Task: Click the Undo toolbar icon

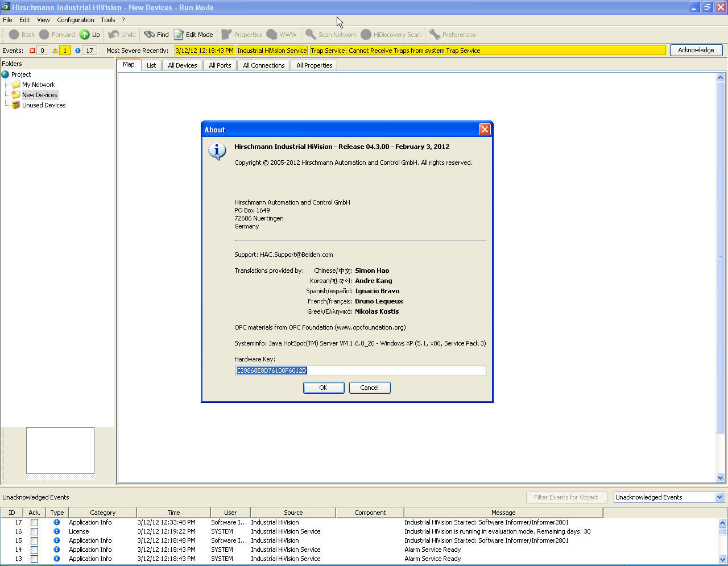Action: [114, 35]
